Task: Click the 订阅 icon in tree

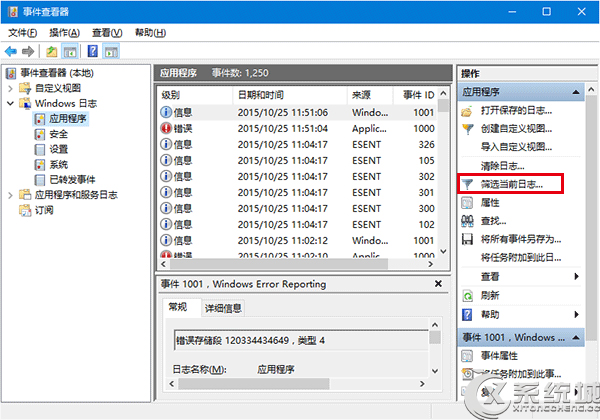Action: (25, 210)
